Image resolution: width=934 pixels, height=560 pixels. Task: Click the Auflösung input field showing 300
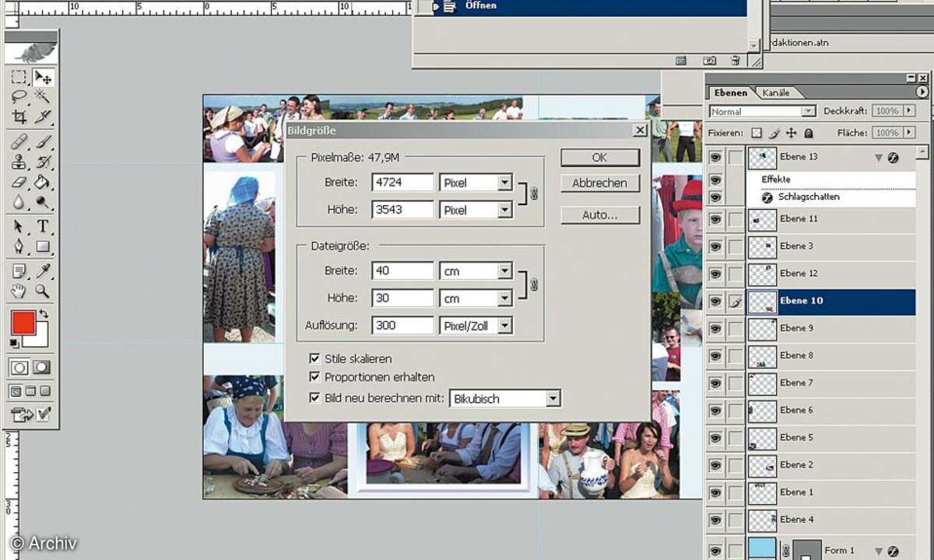point(402,325)
